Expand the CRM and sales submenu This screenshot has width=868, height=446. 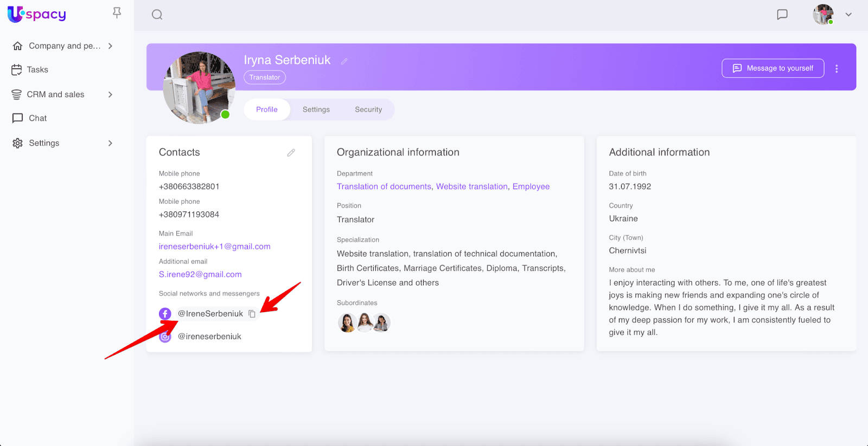[x=110, y=95]
